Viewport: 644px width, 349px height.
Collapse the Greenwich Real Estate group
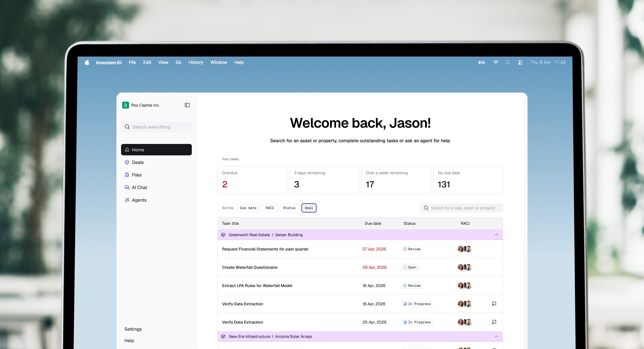[x=496, y=235]
